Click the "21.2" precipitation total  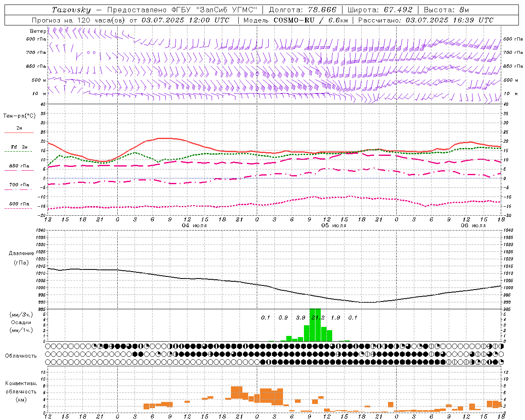(x=318, y=317)
